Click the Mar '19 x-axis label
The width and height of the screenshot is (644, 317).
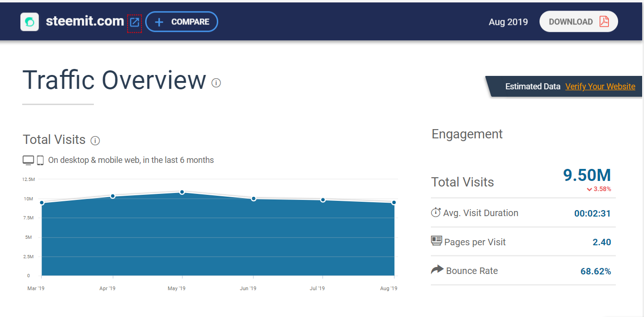(36, 288)
